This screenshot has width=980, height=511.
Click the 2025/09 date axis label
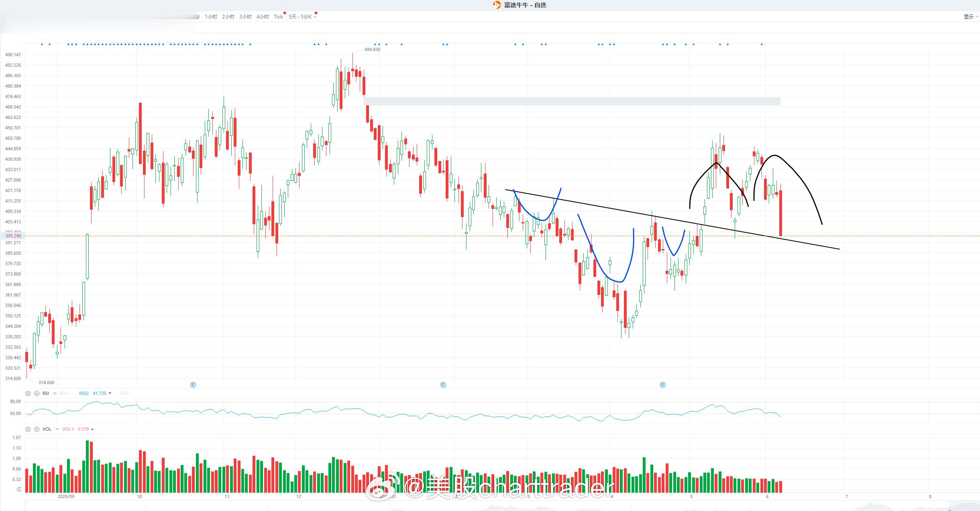[66, 497]
